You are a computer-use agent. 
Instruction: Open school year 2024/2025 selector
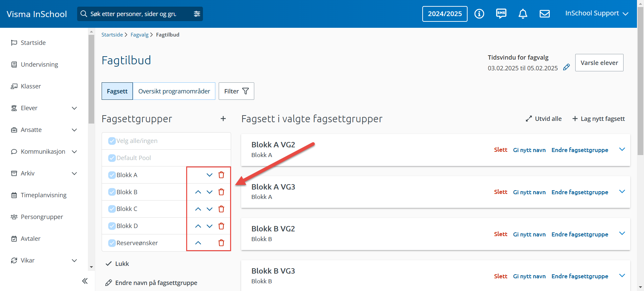[x=445, y=14]
